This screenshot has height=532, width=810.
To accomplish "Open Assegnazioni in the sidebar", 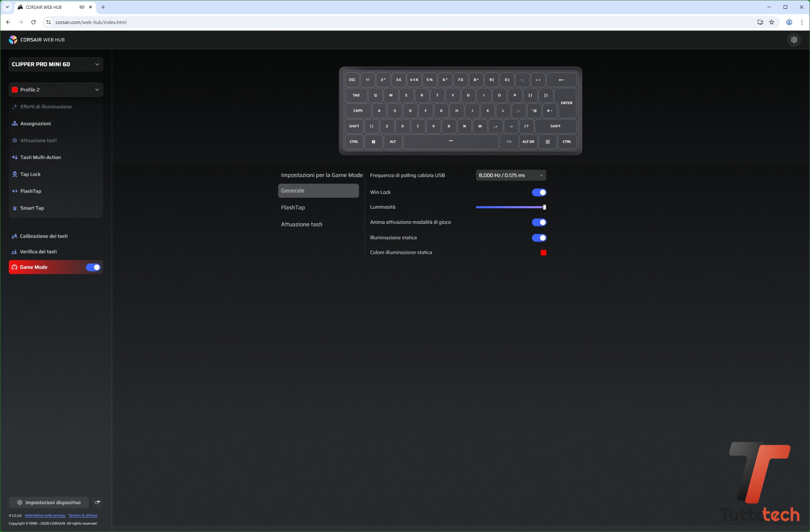I will tap(56, 124).
